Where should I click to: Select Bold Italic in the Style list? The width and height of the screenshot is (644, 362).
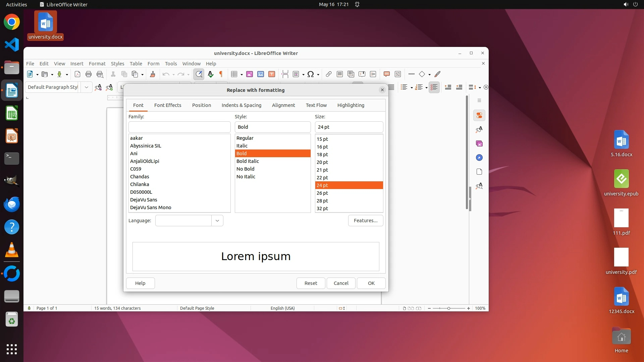click(x=248, y=161)
